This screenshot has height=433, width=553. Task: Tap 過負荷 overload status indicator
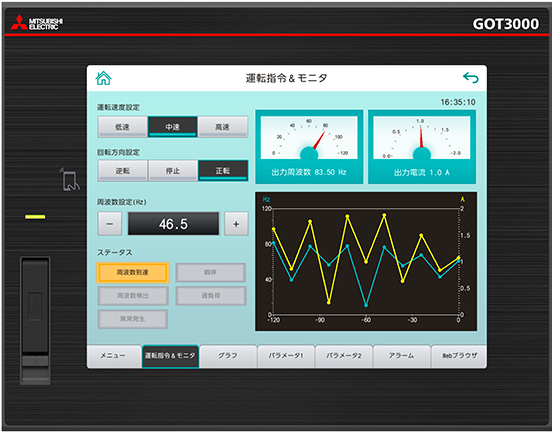click(x=211, y=295)
